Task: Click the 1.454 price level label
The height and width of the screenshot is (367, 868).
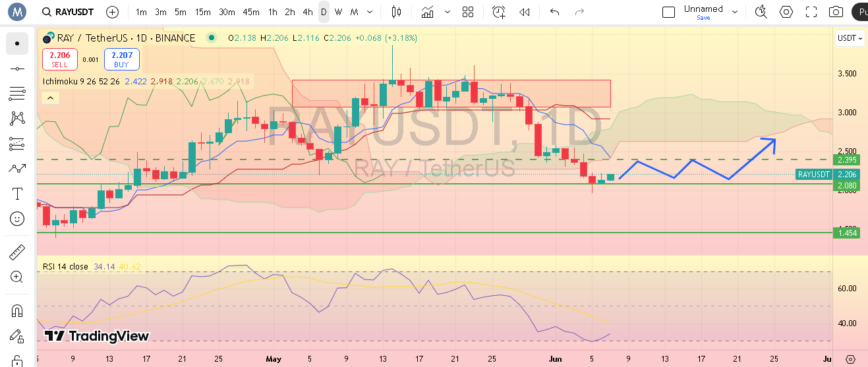Action: (847, 233)
